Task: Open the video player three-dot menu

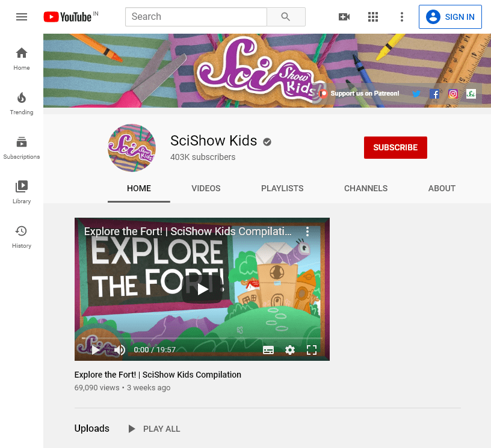Action: click(307, 232)
